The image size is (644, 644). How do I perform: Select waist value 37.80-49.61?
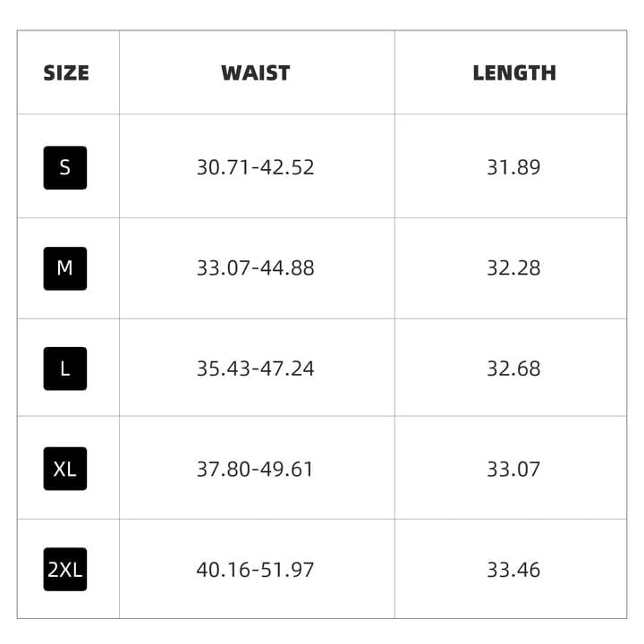256,469
